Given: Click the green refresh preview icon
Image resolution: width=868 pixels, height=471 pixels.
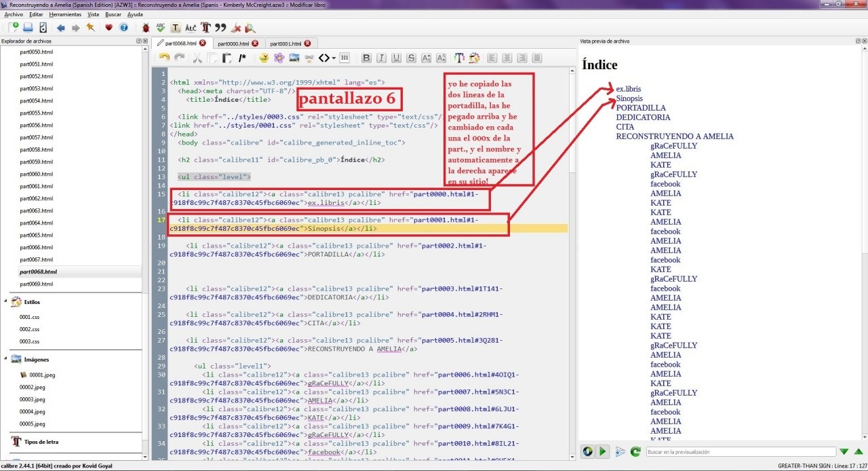Looking at the screenshot, I should point(635,451).
